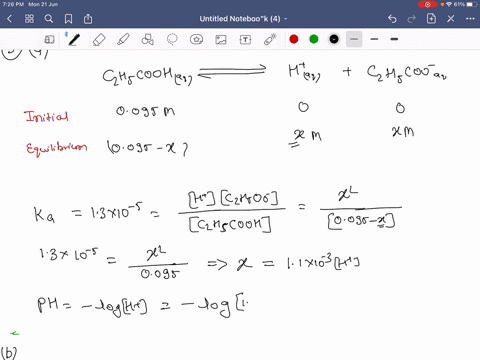Image resolution: width=480 pixels, height=360 pixels.
Task: Open the Untitled Notebook title dropdown
Action: (243, 19)
